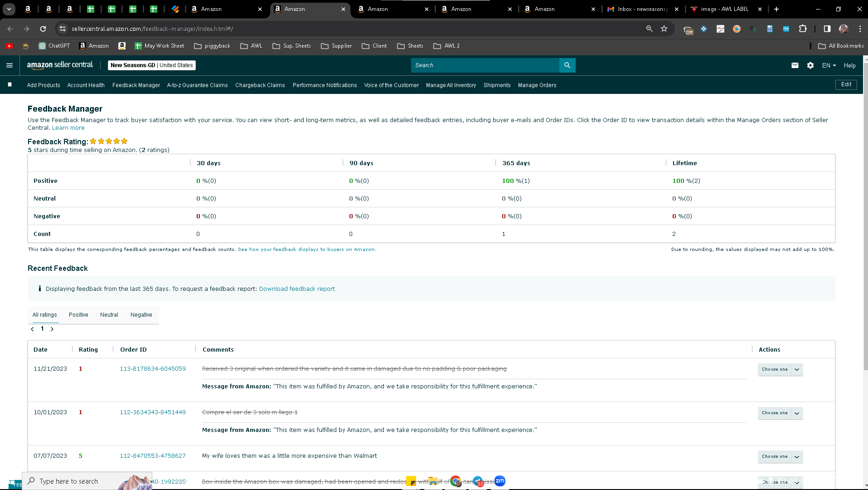This screenshot has width=868, height=490.
Task: Open Telegram from the taskbar
Action: [478, 481]
